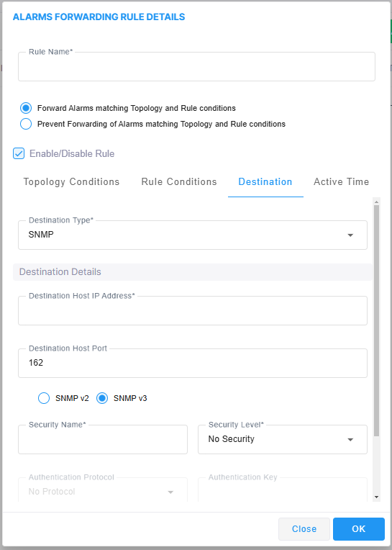Switch to the Topology Conditions tab

tap(71, 181)
